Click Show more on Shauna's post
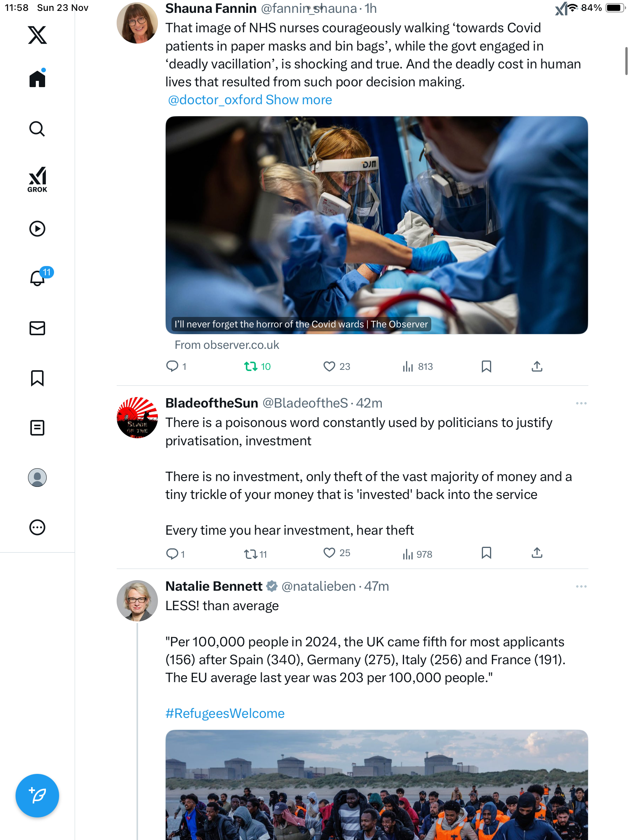Screen dimensions: 630x840 [x=299, y=100]
